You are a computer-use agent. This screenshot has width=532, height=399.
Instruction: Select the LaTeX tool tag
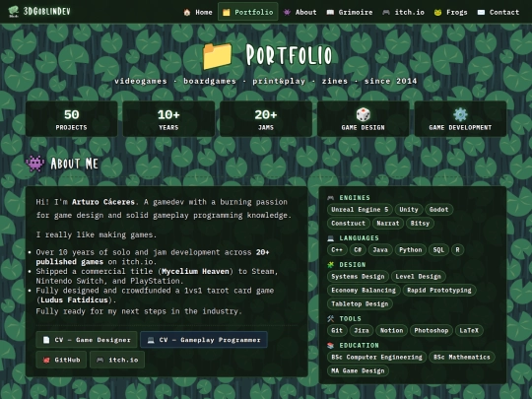click(x=469, y=330)
